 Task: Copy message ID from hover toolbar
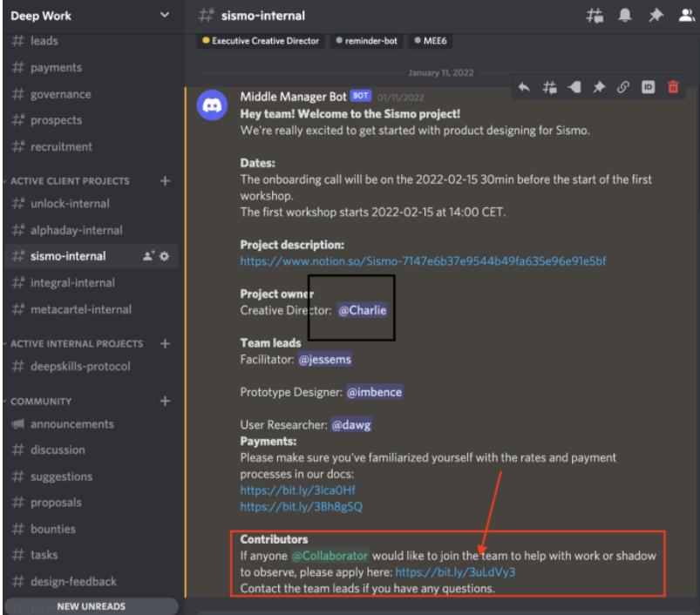point(647,86)
